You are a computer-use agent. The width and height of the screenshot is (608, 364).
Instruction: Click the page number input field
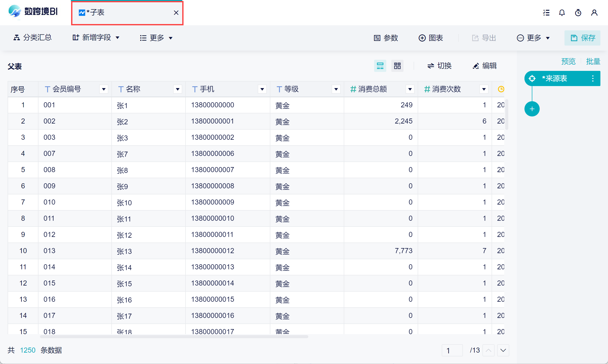452,350
